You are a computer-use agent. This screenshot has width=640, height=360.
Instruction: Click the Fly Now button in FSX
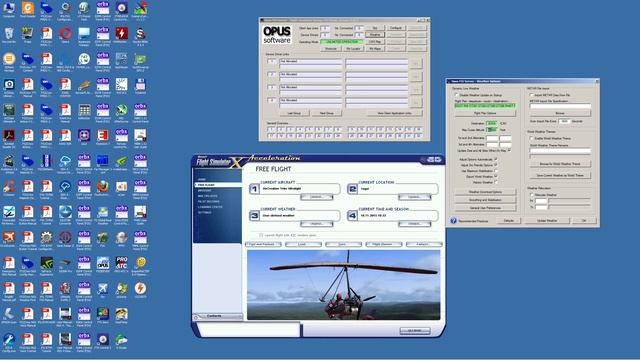click(x=415, y=330)
